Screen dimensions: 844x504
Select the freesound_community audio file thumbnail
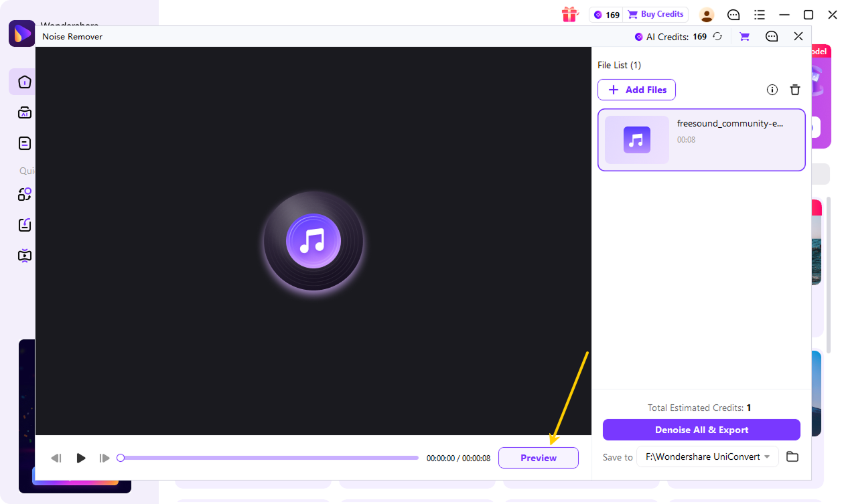tap(637, 140)
